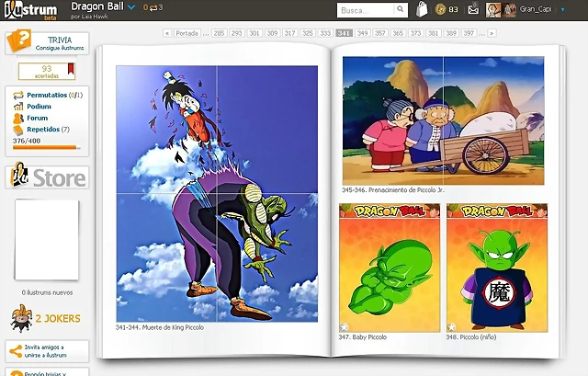Open the Piccolo (niño) sticker card

tap(497, 268)
